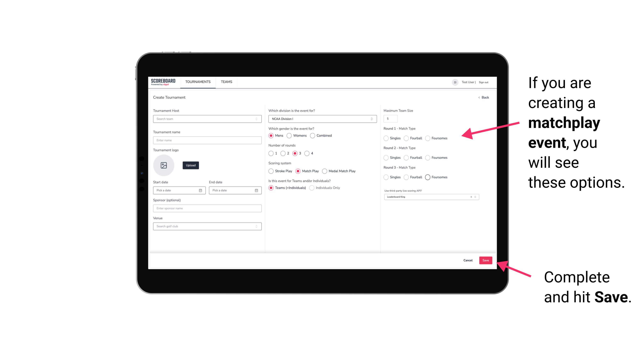Screen dimensions: 644x346
Task: Click the Upload tournament logo button
Action: [191, 165]
